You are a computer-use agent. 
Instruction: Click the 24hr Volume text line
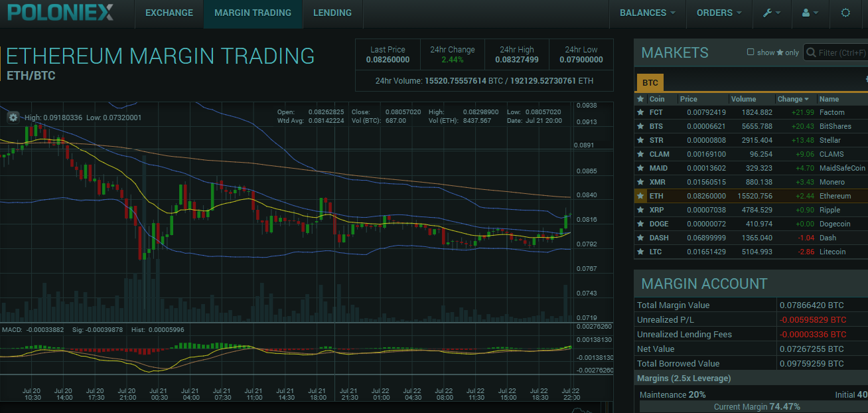pos(484,81)
